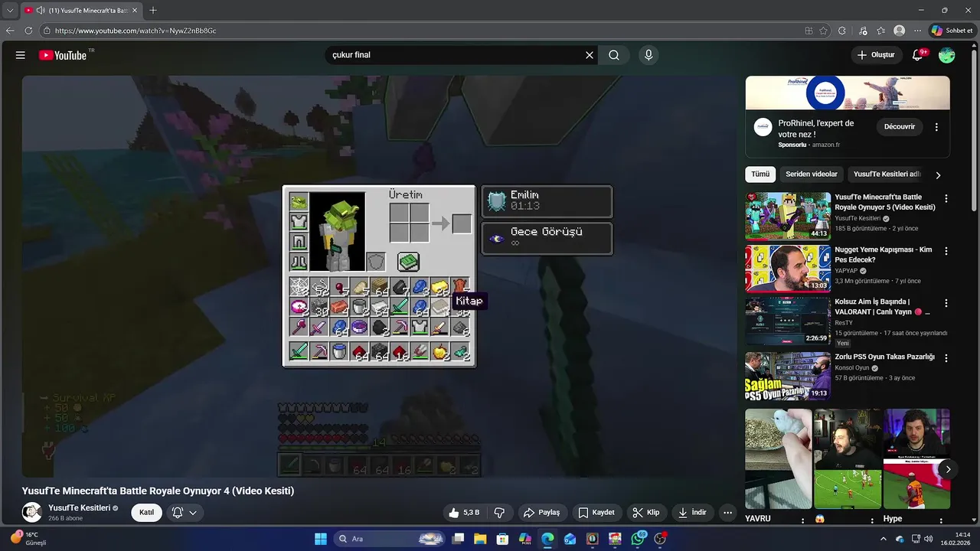Screen dimensions: 980x551
Task: Open Nugget Yeme Kapışması thumbnail
Action: 788,269
